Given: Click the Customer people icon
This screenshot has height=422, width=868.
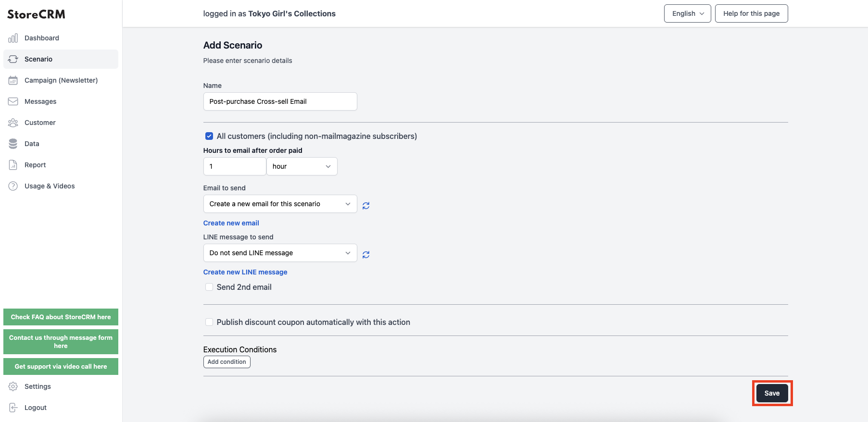Looking at the screenshot, I should tap(13, 123).
